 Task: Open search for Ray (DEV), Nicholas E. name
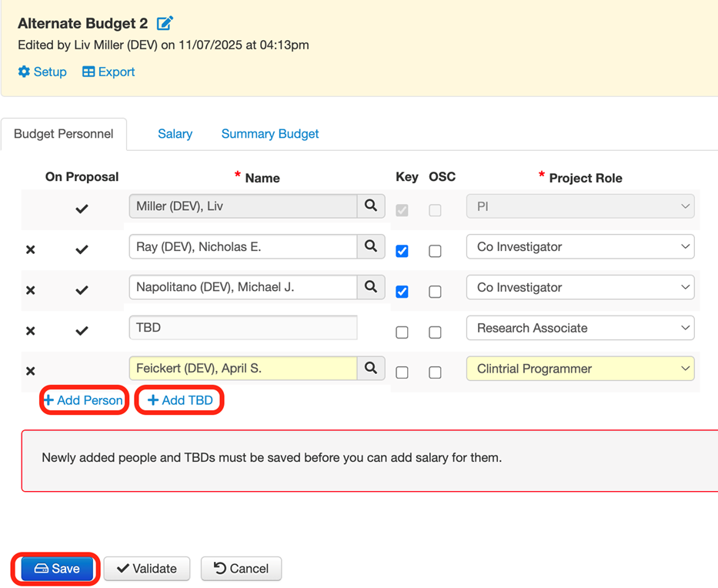370,247
